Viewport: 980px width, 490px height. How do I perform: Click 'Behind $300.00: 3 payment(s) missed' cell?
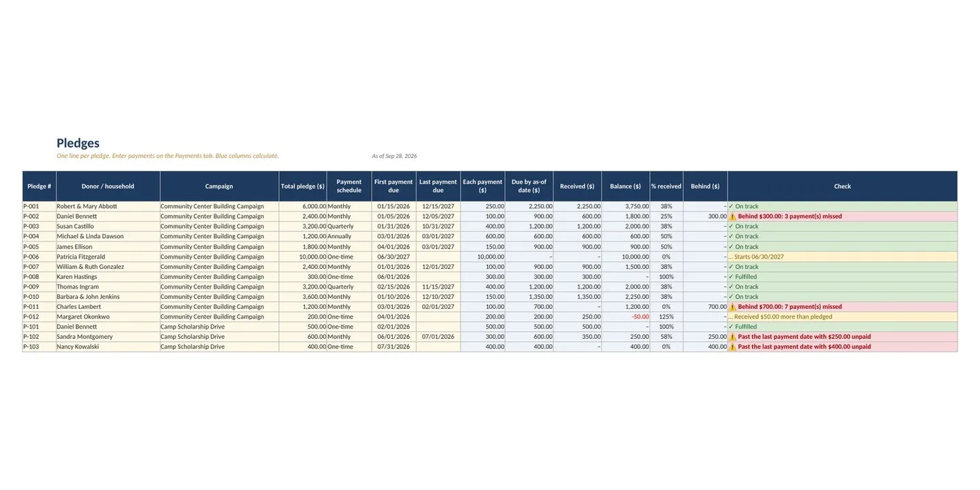[843, 216]
